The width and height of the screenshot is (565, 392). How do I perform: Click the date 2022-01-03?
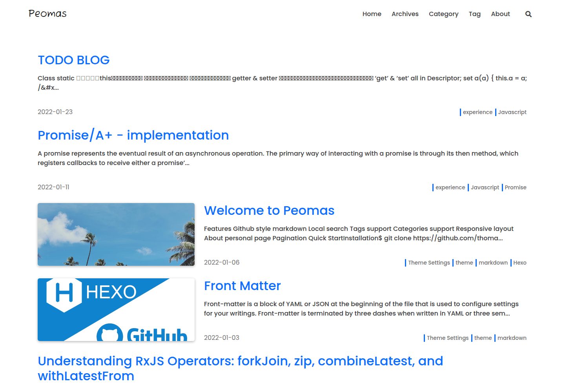pos(222,338)
